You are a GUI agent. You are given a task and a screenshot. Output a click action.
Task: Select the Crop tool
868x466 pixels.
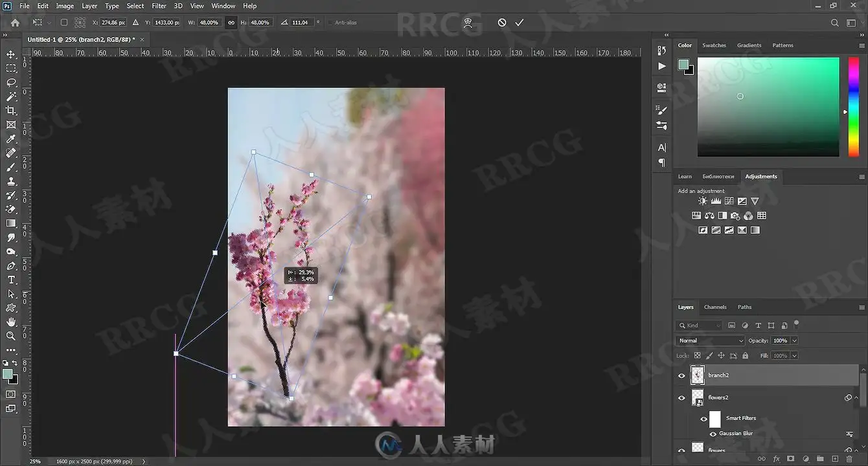tap(11, 111)
